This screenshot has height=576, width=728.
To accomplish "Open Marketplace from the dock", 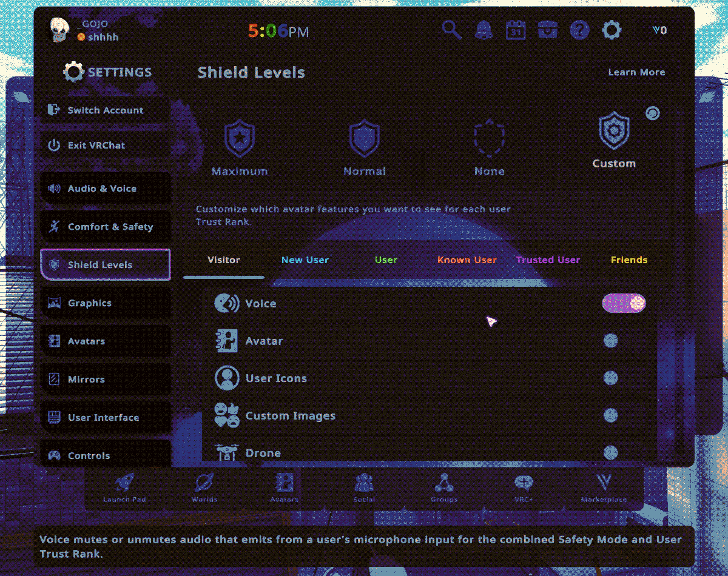I will 603,487.
